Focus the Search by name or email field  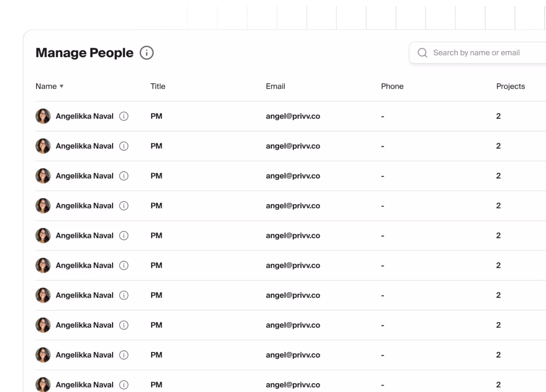click(x=478, y=53)
